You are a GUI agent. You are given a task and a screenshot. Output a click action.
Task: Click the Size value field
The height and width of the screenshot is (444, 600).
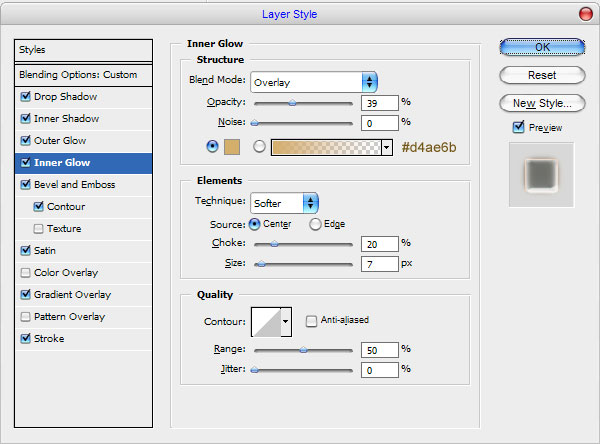380,264
